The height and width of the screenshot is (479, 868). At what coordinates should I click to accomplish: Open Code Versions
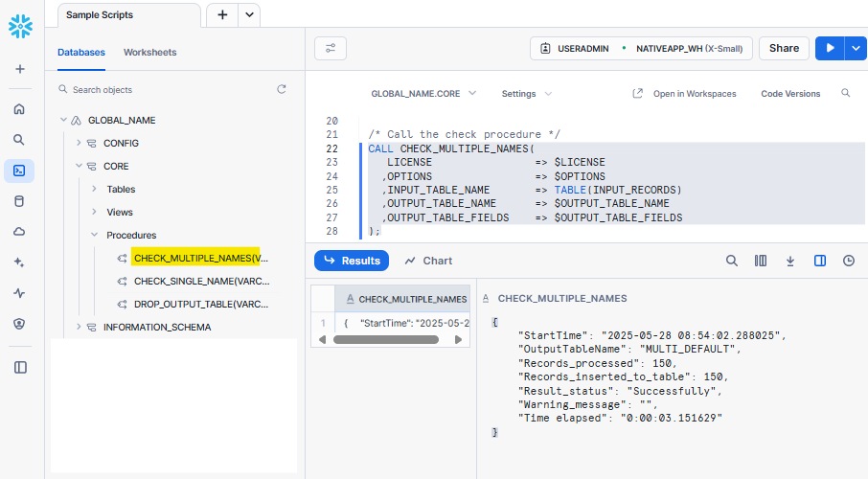pyautogui.click(x=790, y=94)
